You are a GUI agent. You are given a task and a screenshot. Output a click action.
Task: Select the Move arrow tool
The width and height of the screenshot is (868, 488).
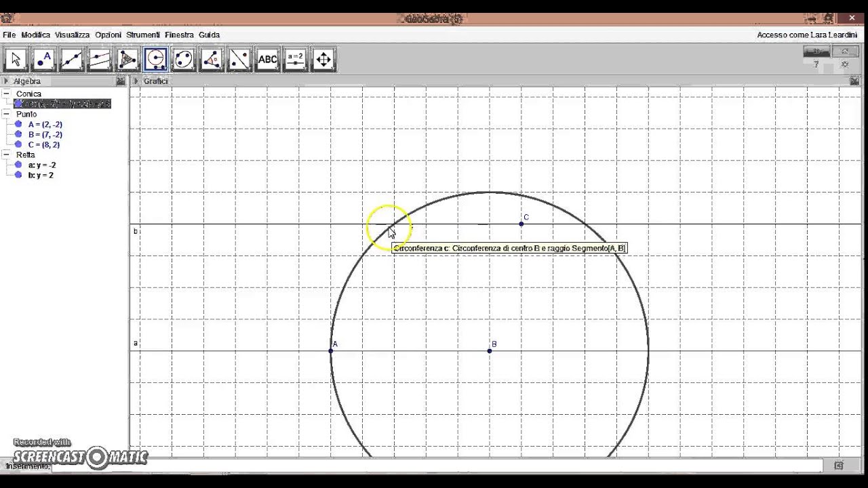16,60
